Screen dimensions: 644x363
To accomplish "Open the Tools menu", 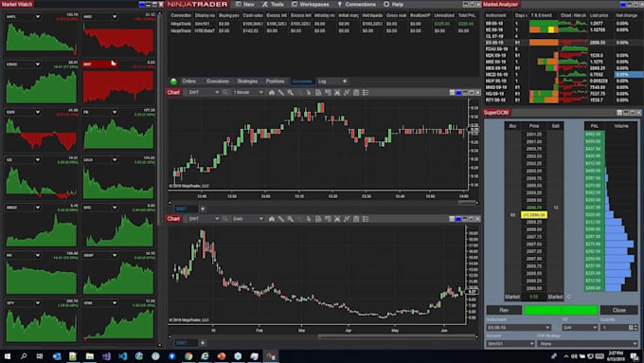I will tap(273, 4).
